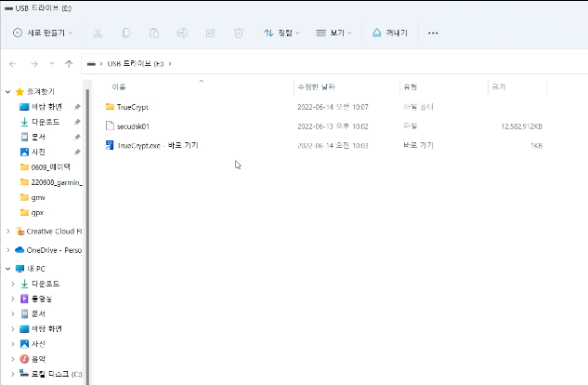Click the secudsk01 blank file icon
Viewport: 588px width, 385px height.
coord(110,126)
